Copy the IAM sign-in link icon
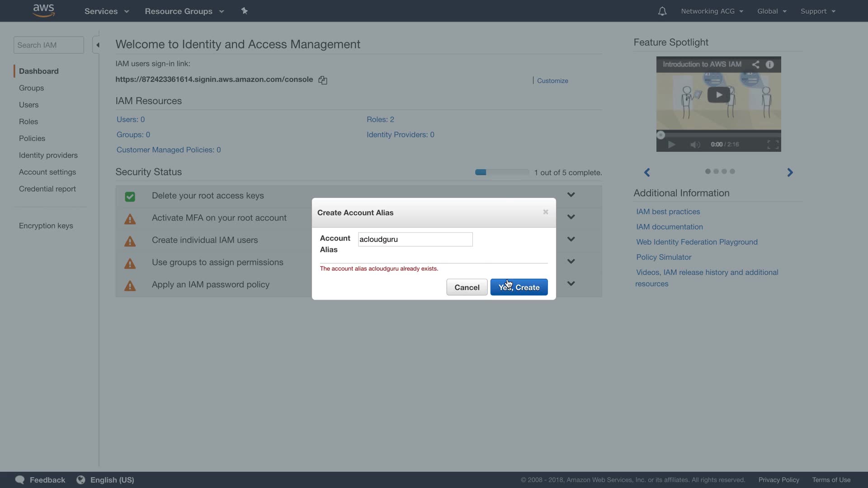868x488 pixels. coord(323,80)
